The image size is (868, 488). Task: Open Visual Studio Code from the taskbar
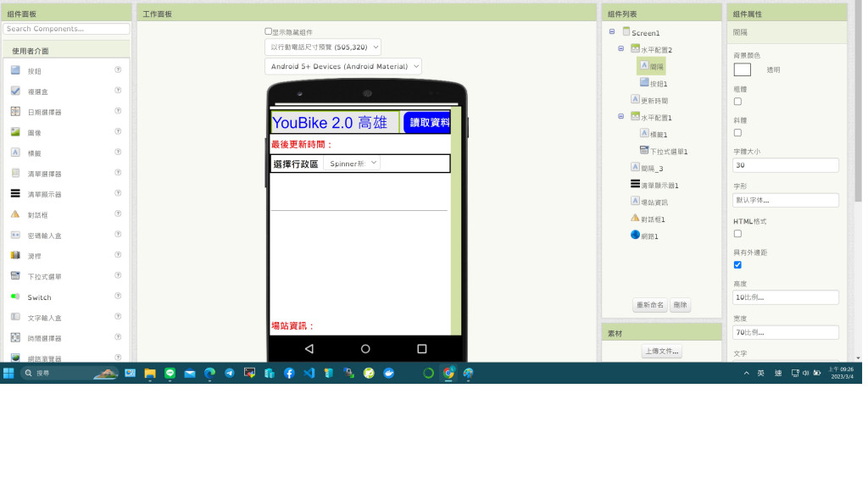309,373
